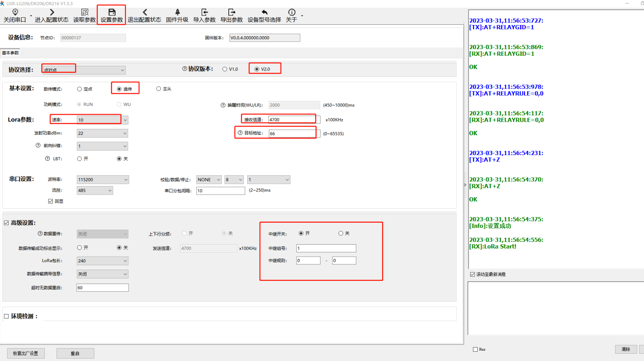Enable the 环境检测 checkbox
The height and width of the screenshot is (361, 644).
tap(7, 316)
